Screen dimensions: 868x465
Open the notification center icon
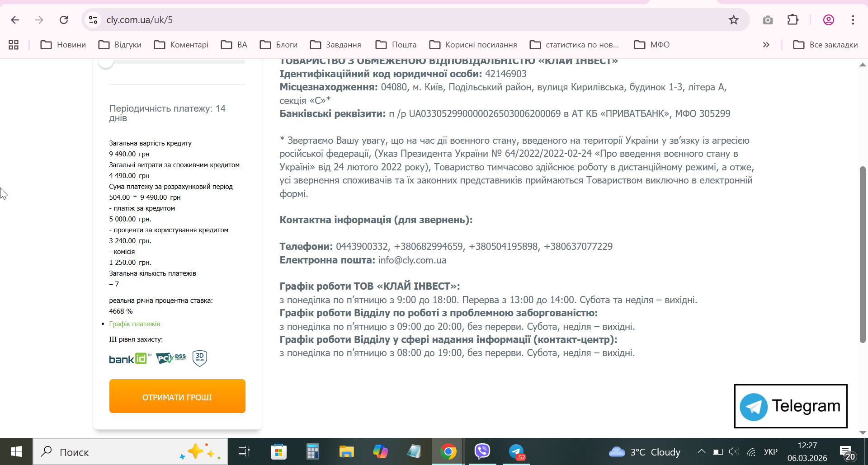(x=847, y=452)
